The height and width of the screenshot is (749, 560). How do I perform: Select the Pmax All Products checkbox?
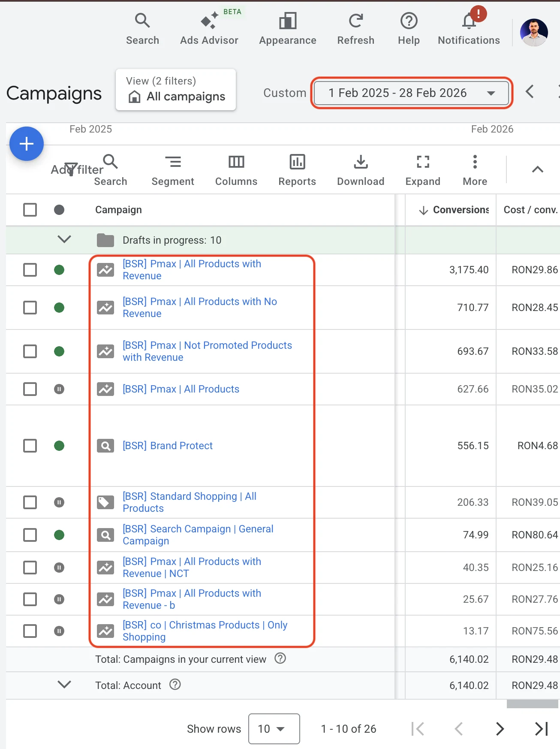point(30,389)
